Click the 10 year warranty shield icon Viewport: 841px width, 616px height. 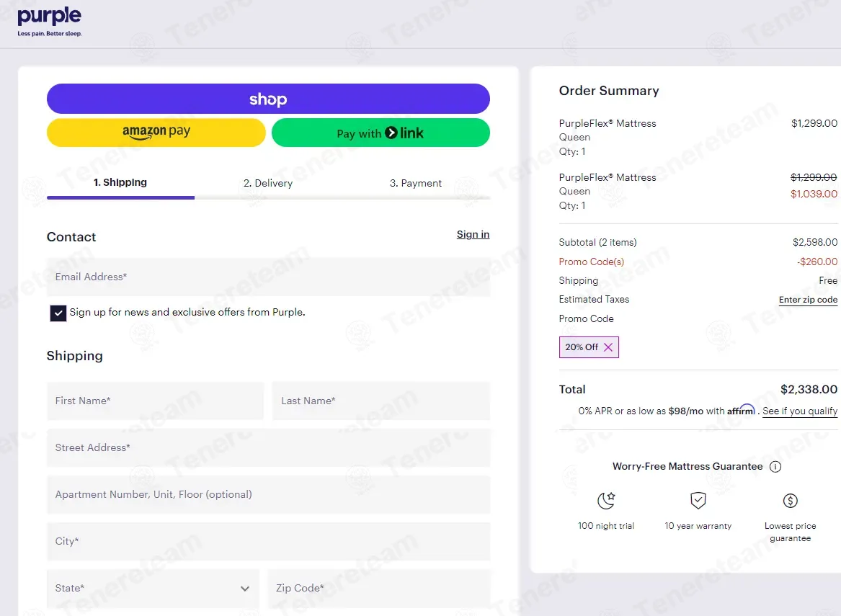[x=698, y=500]
